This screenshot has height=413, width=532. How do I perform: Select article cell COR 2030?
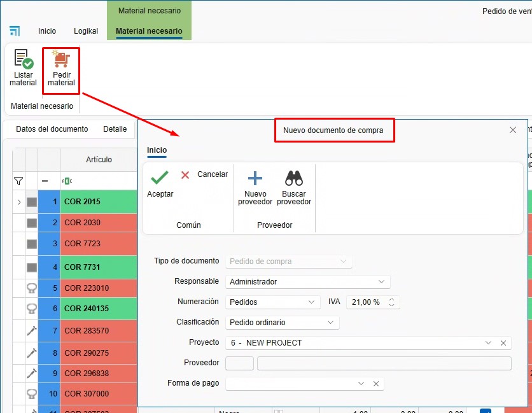(x=99, y=223)
